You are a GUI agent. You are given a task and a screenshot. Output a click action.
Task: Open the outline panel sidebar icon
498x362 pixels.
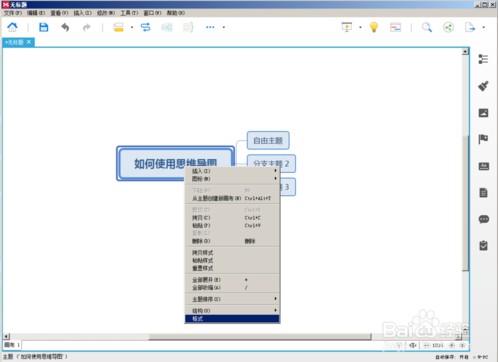(x=483, y=59)
